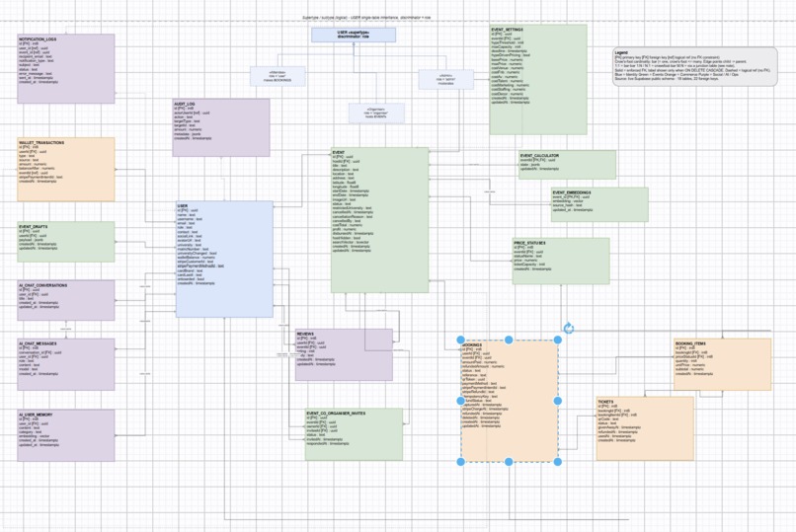The image size is (796, 532).
Task: Select the Legend box
Action: click(695, 67)
